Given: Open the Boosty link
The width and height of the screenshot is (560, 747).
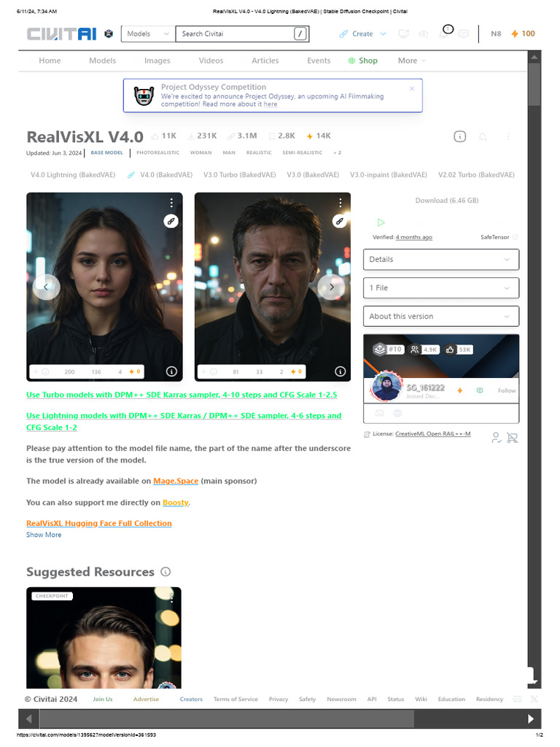Looking at the screenshot, I should 175,503.
